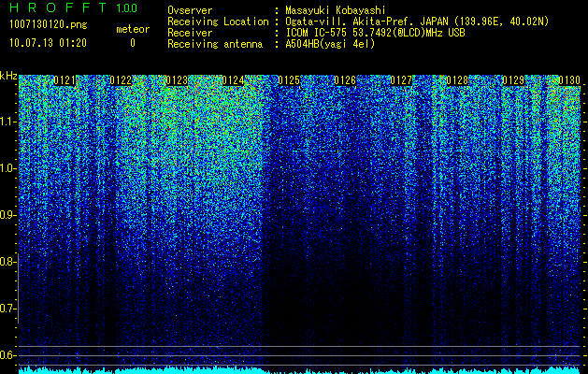
Task: Click the observer name Masayuki Kobayashi
Action: point(336,10)
